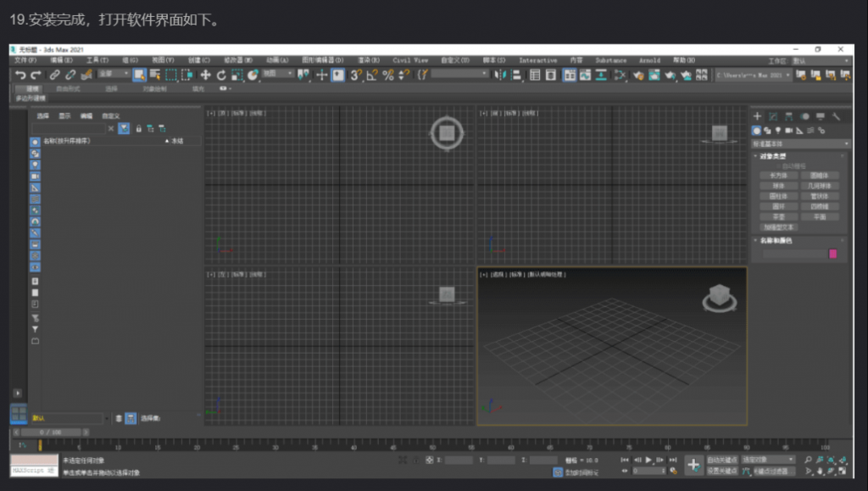Click the 圆柱体 cylinder primitive button
The width and height of the screenshot is (868, 491).
click(x=778, y=196)
